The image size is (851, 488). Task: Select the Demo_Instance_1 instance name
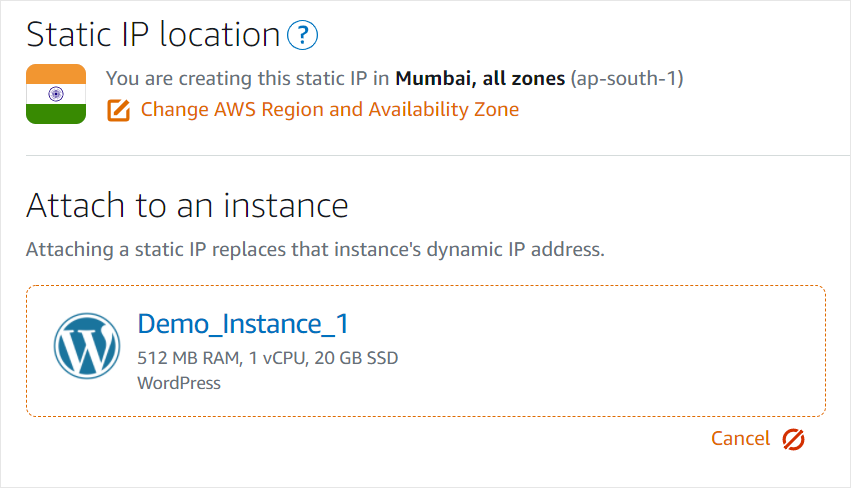point(243,324)
